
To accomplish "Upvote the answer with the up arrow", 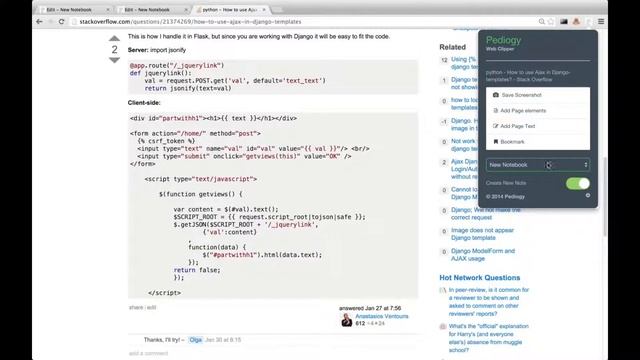I will click(114, 38).
